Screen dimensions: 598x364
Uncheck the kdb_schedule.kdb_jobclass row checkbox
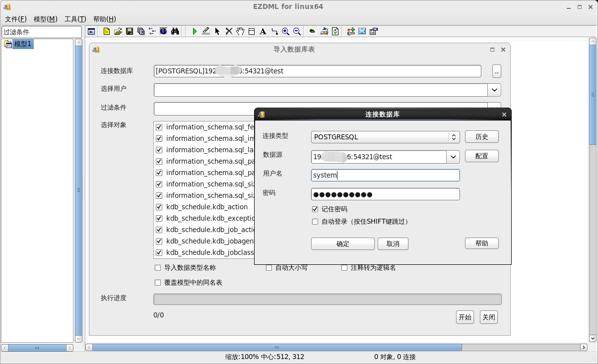point(159,252)
